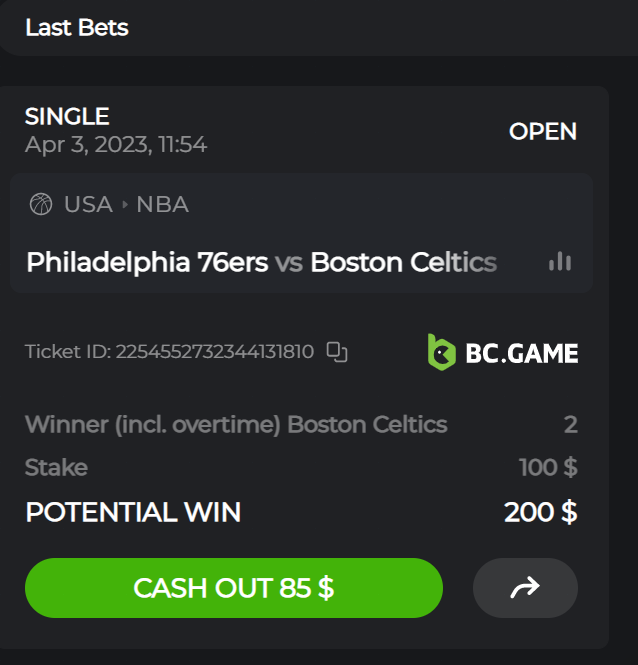Open Philadelphia 76ers vs Boston Celtics match

coord(261,263)
